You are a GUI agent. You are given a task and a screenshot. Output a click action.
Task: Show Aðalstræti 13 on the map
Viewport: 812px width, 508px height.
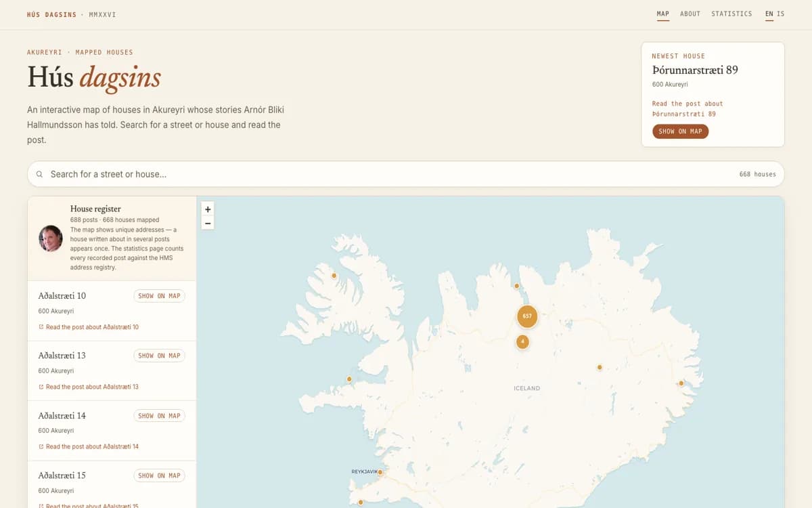[159, 356]
